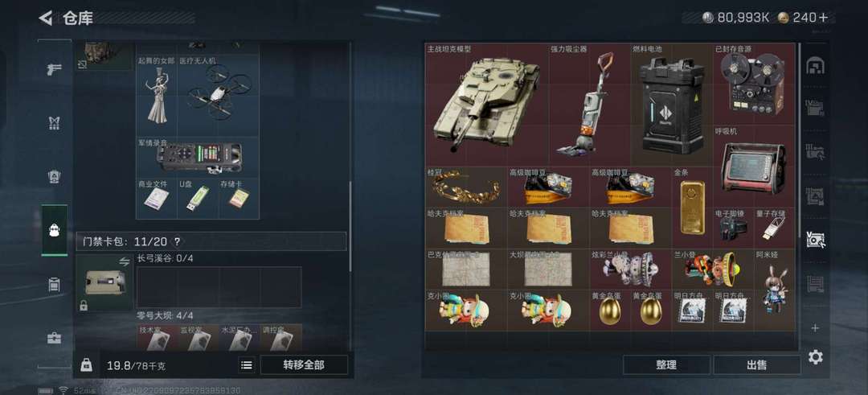Toggle the lock under the keycard case
The width and height of the screenshot is (868, 395).
pyautogui.click(x=84, y=305)
